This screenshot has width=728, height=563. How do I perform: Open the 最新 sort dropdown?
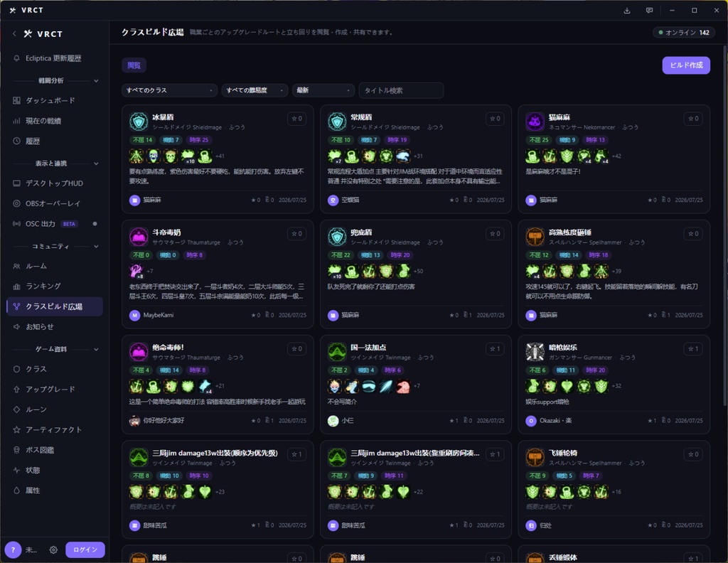click(323, 90)
